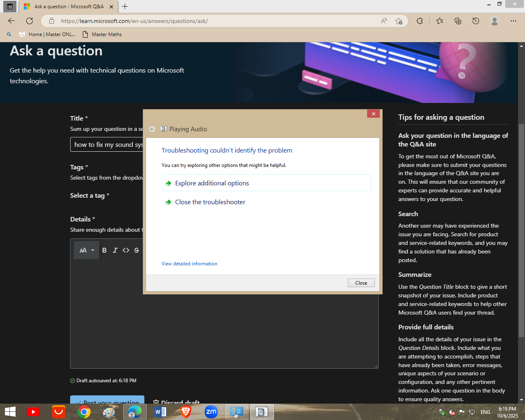The image size is (525, 420).
Task: Open the Extensions puzzle icon
Action: (x=420, y=21)
